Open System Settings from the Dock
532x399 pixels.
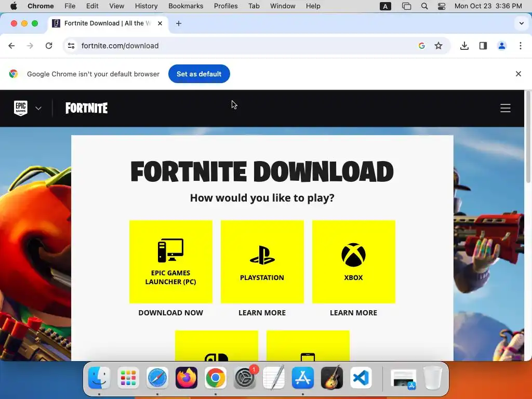point(245,378)
